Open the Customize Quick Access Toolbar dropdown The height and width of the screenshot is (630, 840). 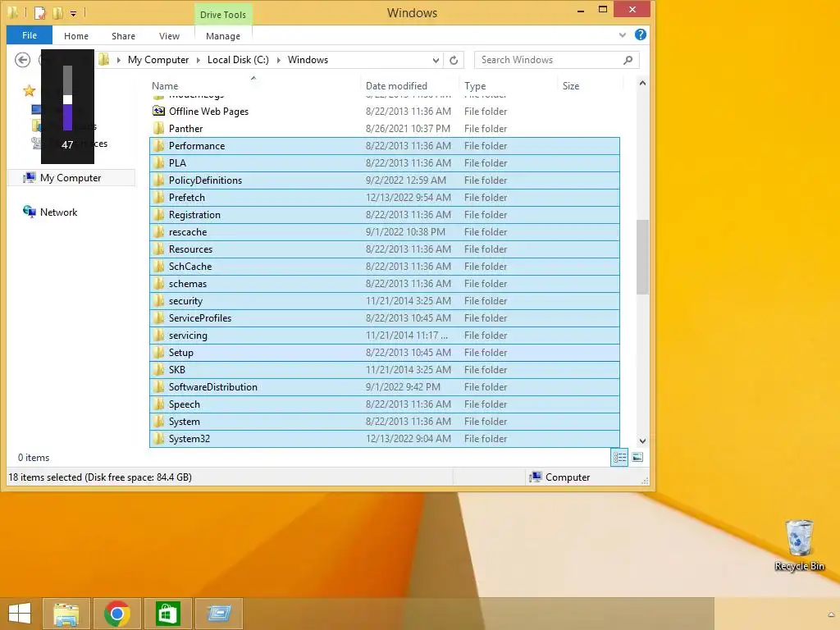(x=73, y=13)
